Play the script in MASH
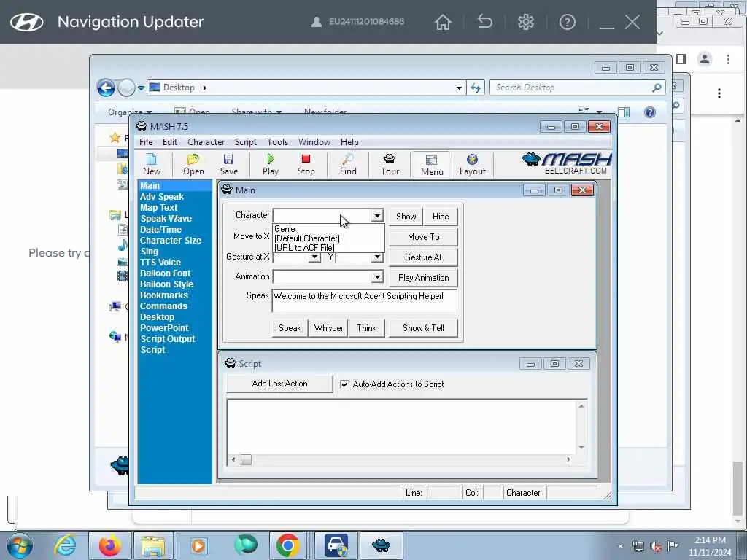 tap(271, 164)
